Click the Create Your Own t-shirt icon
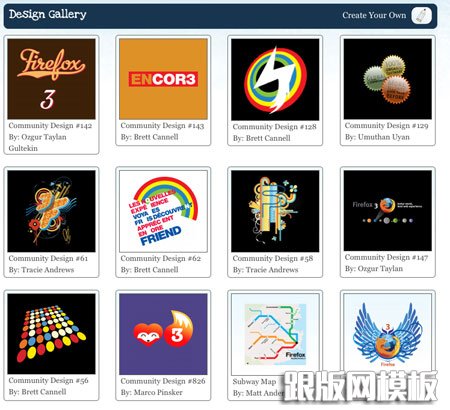The width and height of the screenshot is (450, 410). click(421, 15)
